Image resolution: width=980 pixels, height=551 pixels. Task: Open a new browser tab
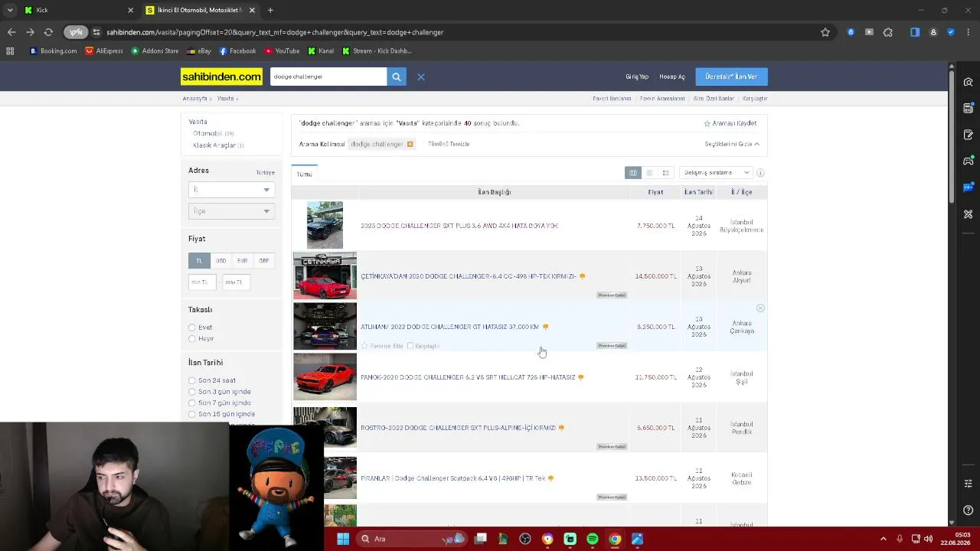[x=270, y=10]
